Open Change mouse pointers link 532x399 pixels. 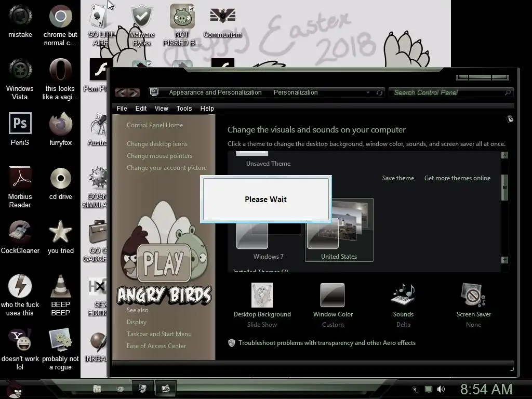click(159, 156)
